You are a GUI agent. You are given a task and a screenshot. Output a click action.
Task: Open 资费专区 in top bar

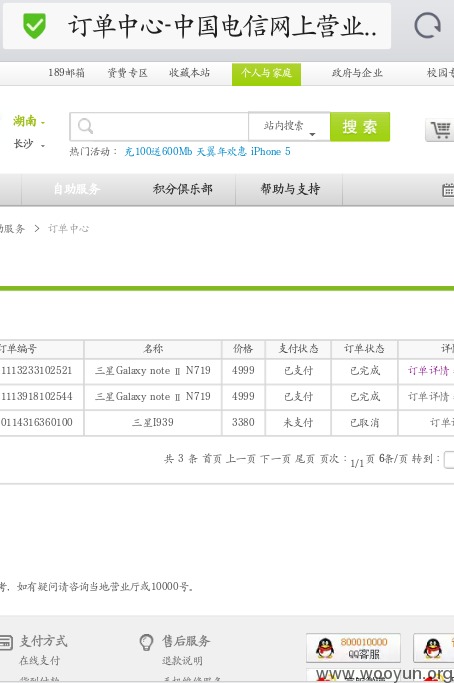pyautogui.click(x=127, y=73)
